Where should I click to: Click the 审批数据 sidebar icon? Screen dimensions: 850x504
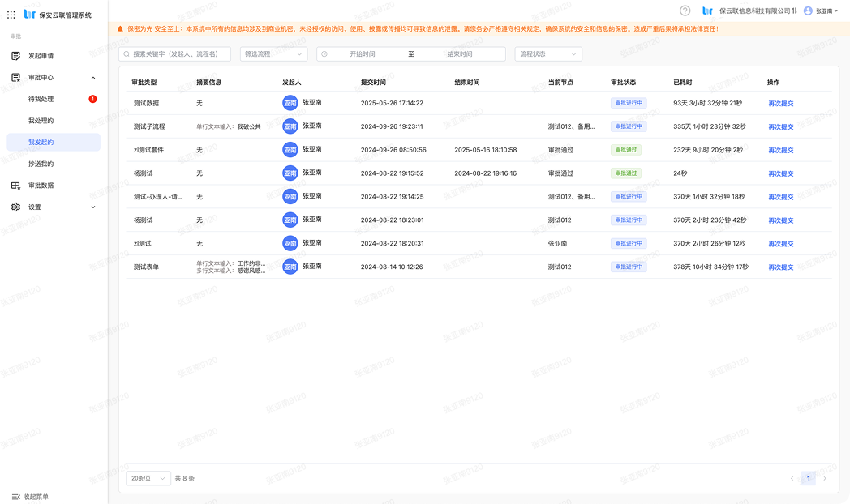click(x=15, y=186)
